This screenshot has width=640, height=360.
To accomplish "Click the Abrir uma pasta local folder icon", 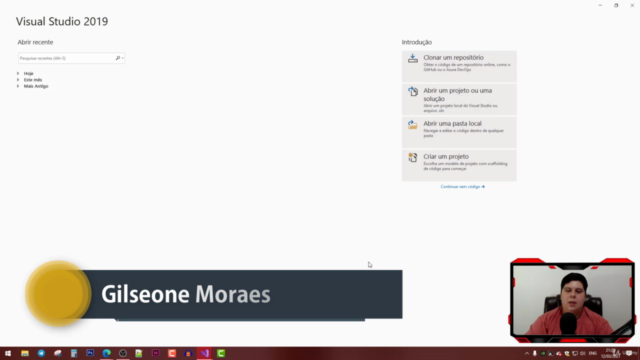I will click(413, 124).
